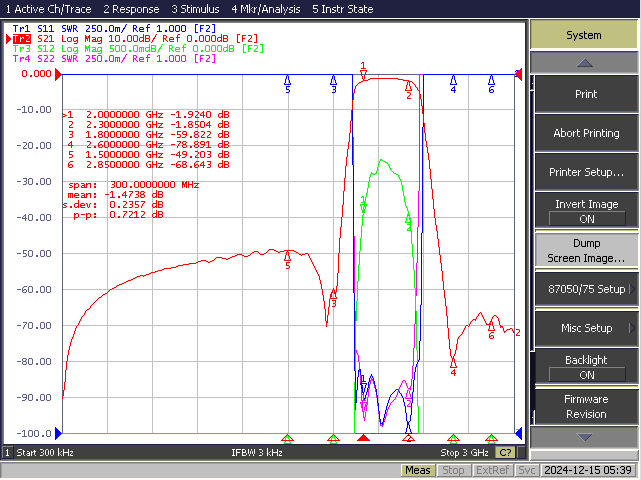This screenshot has width=641, height=480.
Task: Click the channel 1 indicator box
Action: click(x=7, y=453)
